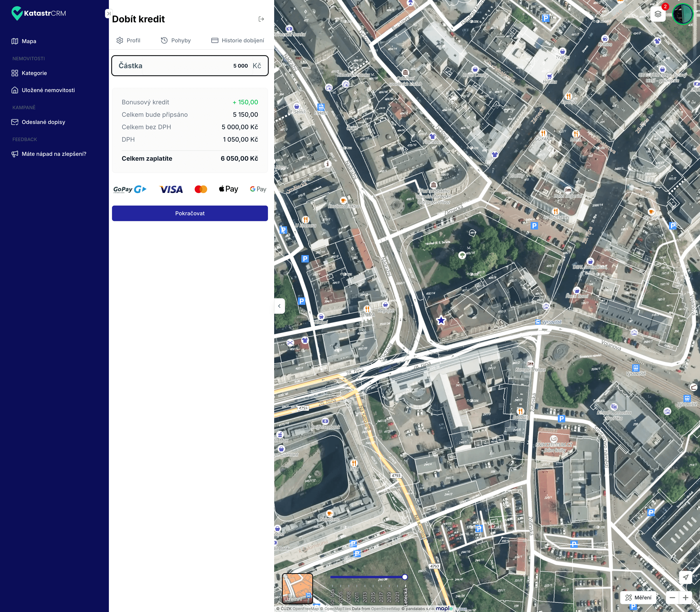Go to Uložené nemovitosti

coord(48,90)
